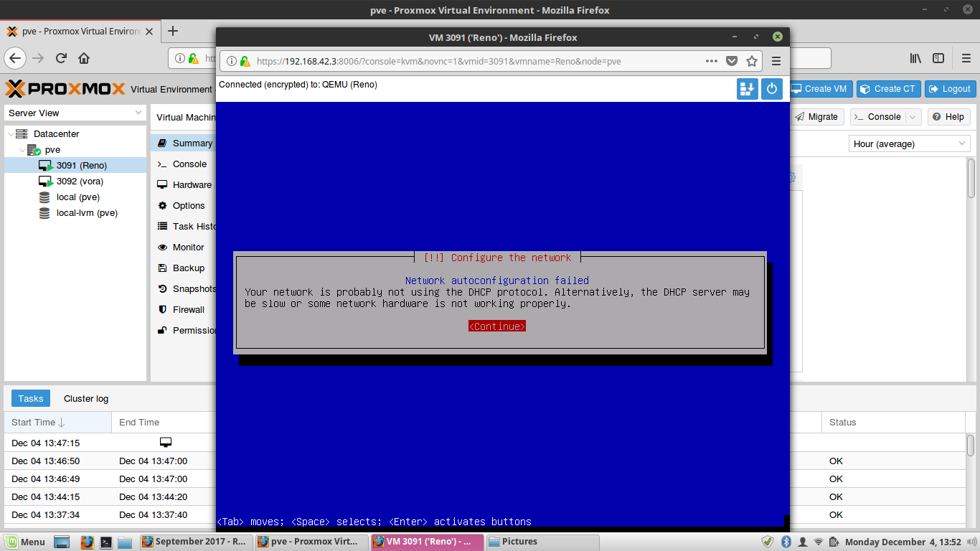Click the padlock warning icon in console URL bar

[x=245, y=61]
